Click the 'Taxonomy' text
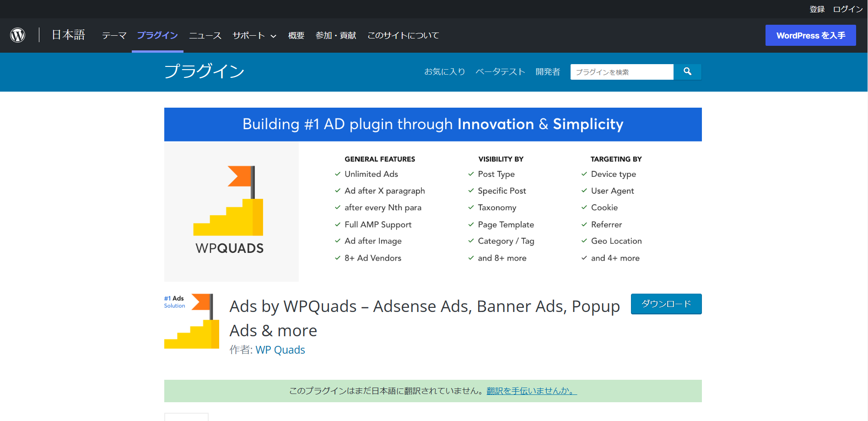 pyautogui.click(x=497, y=208)
